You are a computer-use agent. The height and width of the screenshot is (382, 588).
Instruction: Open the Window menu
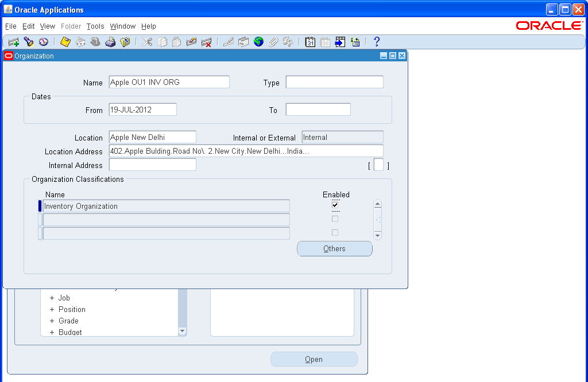[123, 26]
